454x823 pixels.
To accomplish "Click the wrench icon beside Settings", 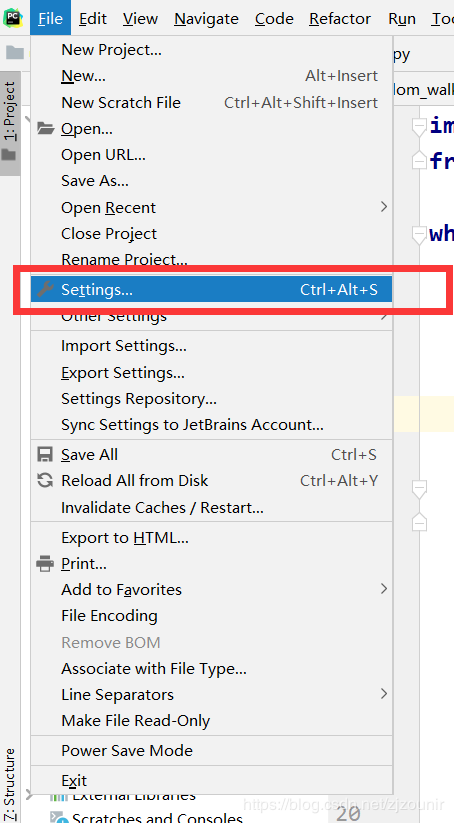I will (x=45, y=289).
